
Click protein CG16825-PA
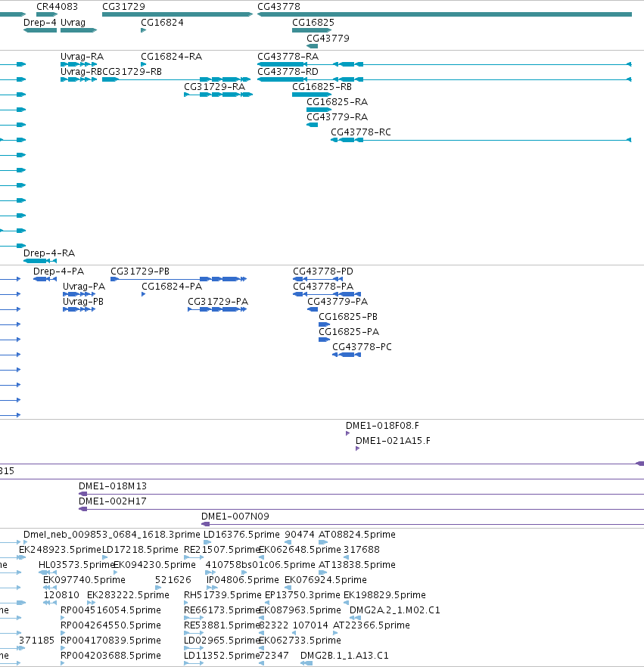[x=325, y=340]
